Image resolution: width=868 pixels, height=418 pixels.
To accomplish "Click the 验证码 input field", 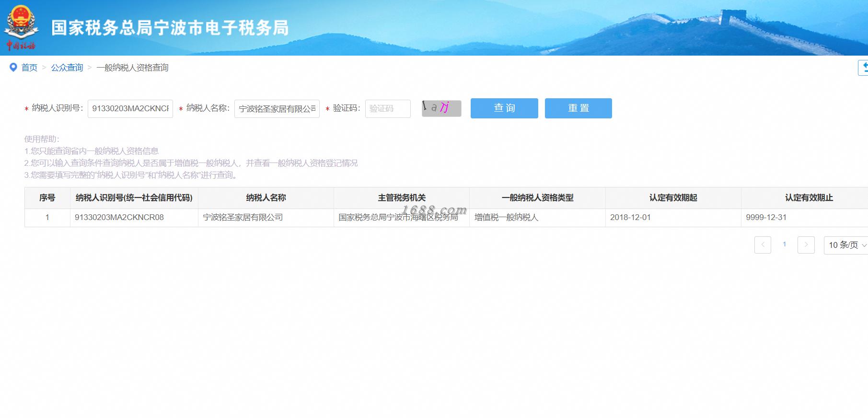I will coord(388,109).
